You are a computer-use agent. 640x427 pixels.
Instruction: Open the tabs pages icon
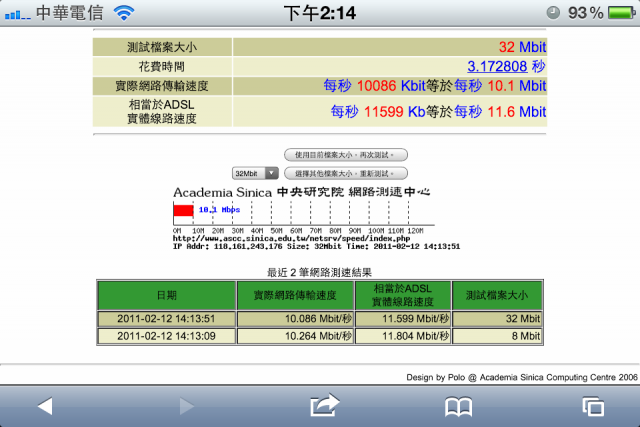coord(593,406)
